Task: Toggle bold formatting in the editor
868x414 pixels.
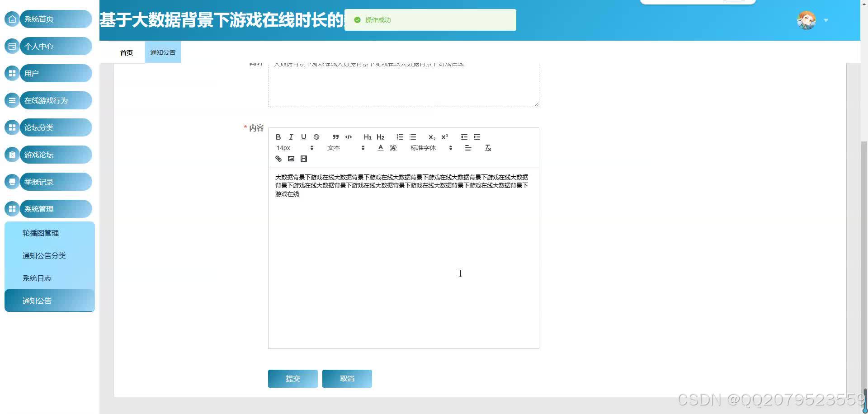Action: (x=278, y=137)
